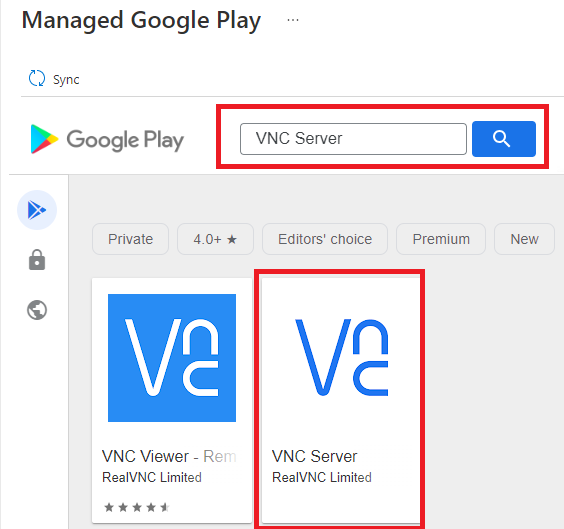
Task: Click the Sync refresh icon
Action: click(37, 78)
